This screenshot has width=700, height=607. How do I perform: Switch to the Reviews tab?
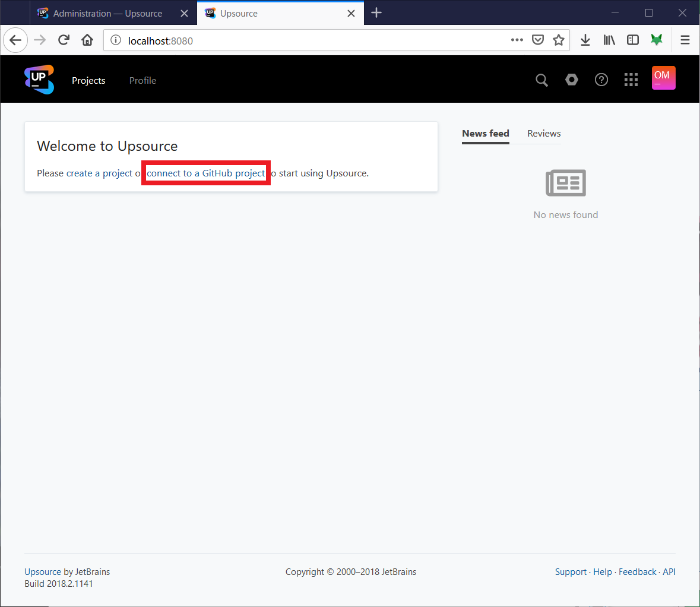543,133
